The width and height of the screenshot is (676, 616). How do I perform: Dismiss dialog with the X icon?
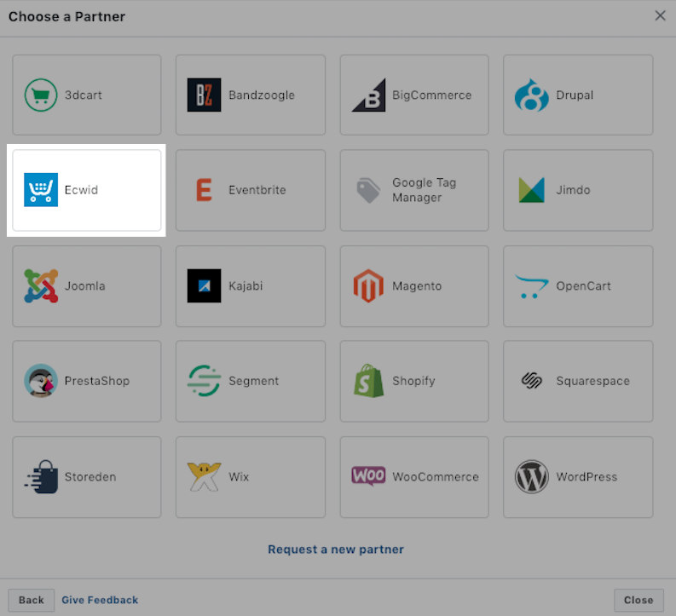(660, 15)
